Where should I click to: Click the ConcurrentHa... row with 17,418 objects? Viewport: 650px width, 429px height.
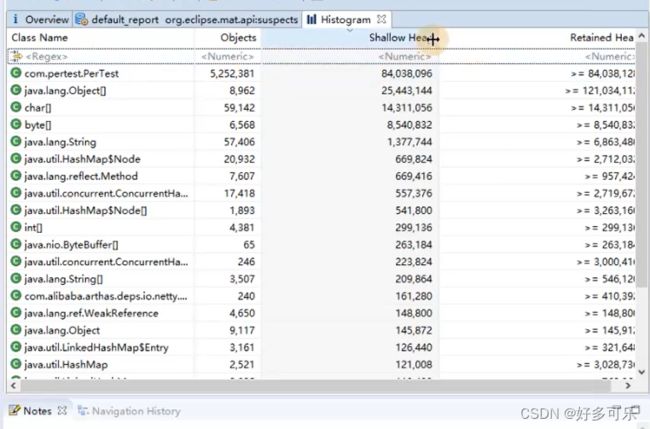322,193
